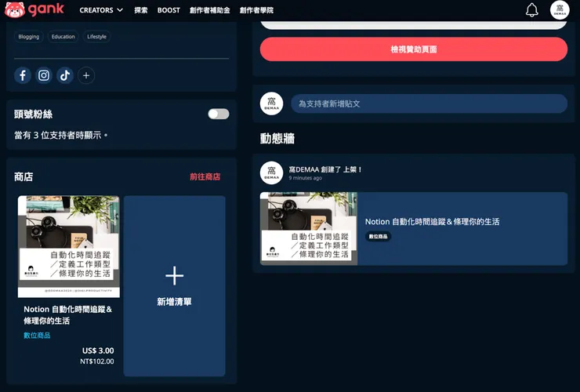Screen dimensions: 580x392
Task: Click the 當有 3 位支持者時顯示 text
Action: coord(61,136)
